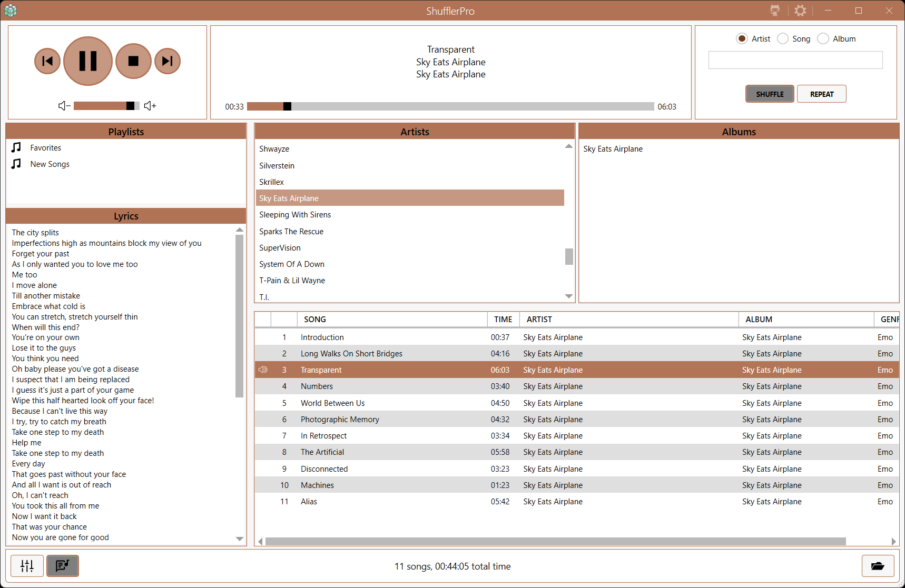Image resolution: width=905 pixels, height=588 pixels.
Task: Select the Artist search radio button
Action: tap(742, 38)
